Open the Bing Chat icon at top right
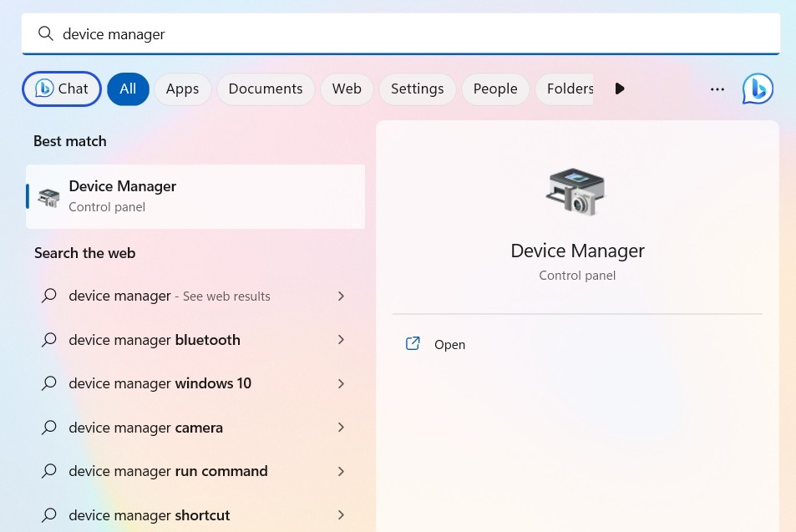Screen dimensions: 796x532 tap(757, 89)
